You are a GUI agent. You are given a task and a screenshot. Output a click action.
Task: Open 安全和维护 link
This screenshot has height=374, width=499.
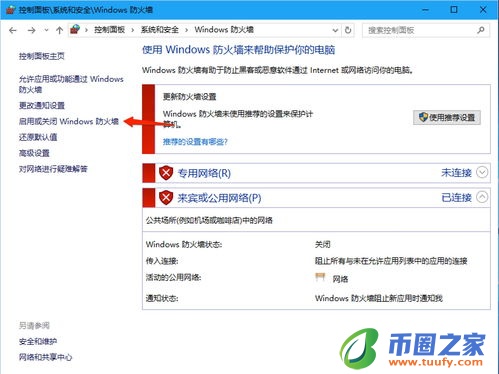(x=38, y=341)
